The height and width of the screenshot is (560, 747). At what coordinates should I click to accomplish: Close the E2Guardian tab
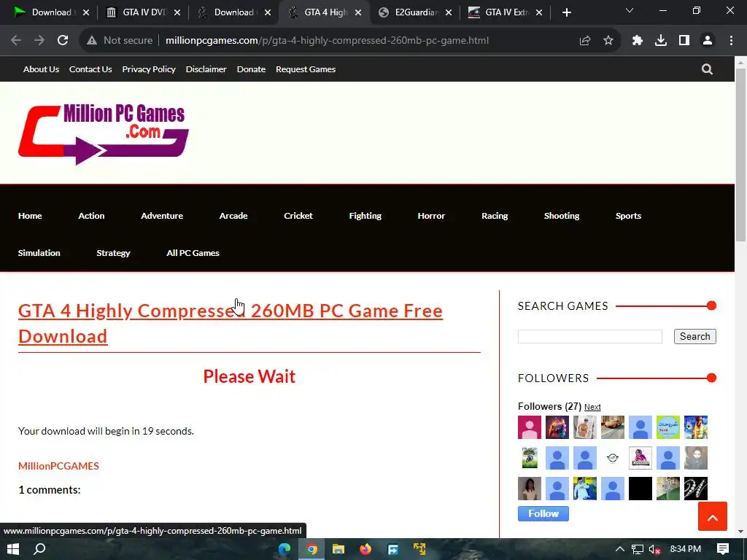(x=449, y=13)
